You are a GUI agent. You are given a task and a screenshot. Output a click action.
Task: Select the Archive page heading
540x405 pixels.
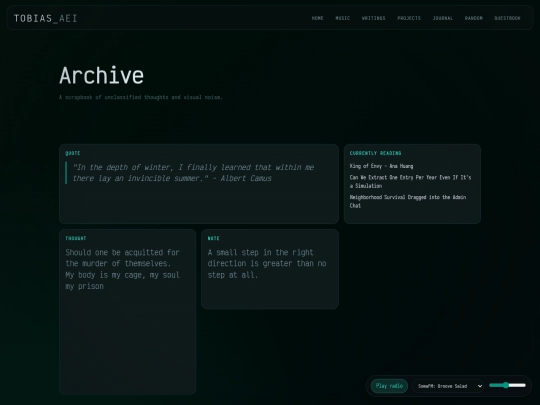[102, 75]
